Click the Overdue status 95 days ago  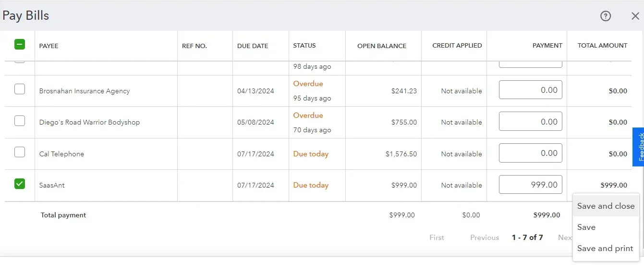(312, 91)
